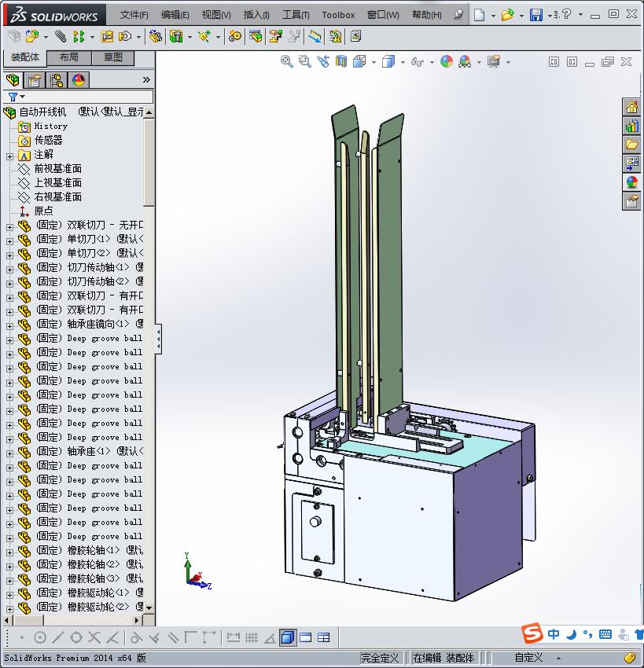
Task: Expand the 注解 tree node
Action: click(9, 156)
